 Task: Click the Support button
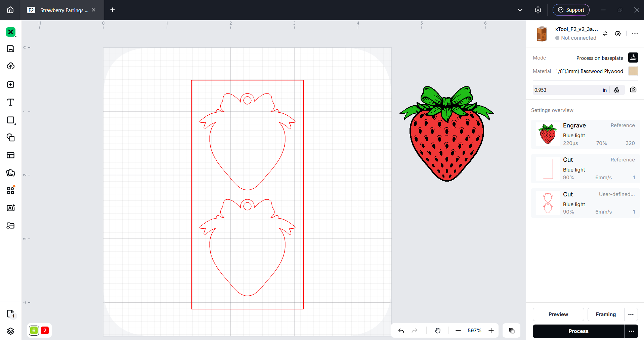coord(571,10)
